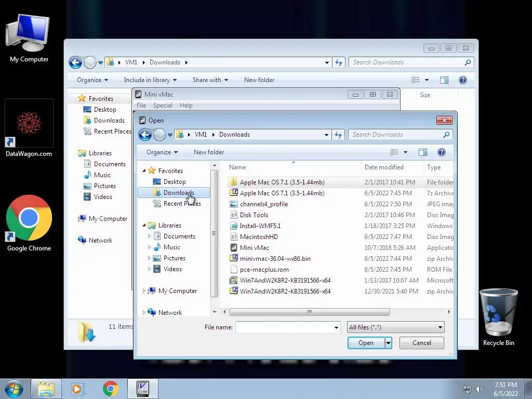Open Organize dropdown in Open dialog
The width and height of the screenshot is (532, 399).
(162, 152)
